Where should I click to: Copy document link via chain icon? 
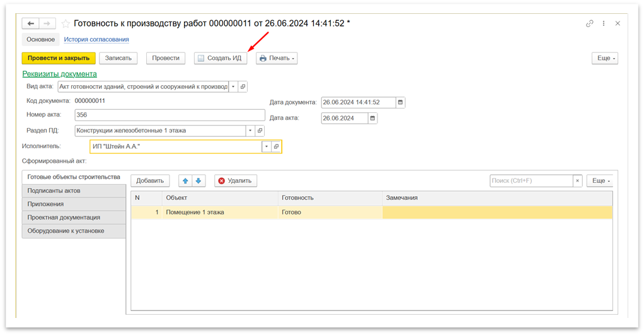coord(590,23)
